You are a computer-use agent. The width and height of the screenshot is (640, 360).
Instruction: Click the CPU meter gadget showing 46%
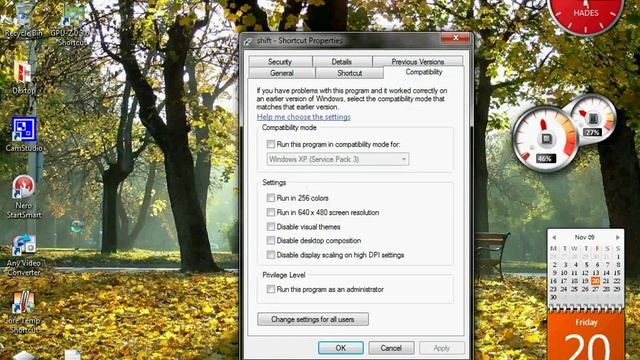click(545, 138)
